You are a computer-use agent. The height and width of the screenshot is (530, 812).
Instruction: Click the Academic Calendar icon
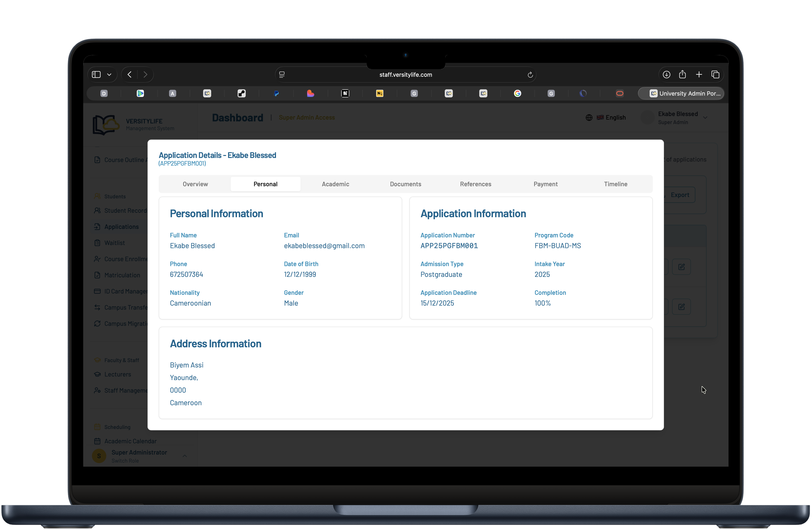[x=97, y=441]
